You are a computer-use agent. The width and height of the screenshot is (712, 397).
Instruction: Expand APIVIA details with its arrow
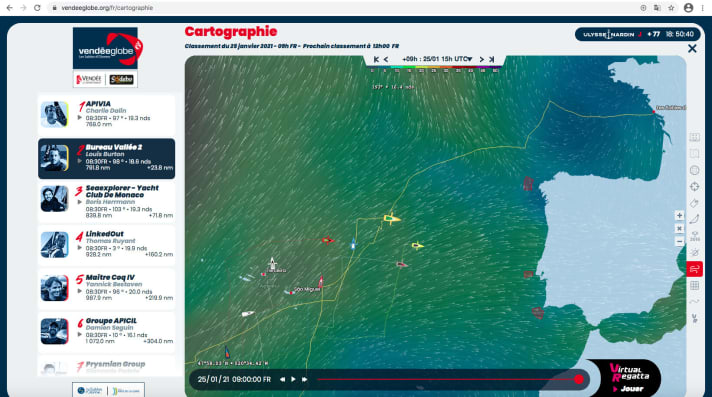(80, 118)
